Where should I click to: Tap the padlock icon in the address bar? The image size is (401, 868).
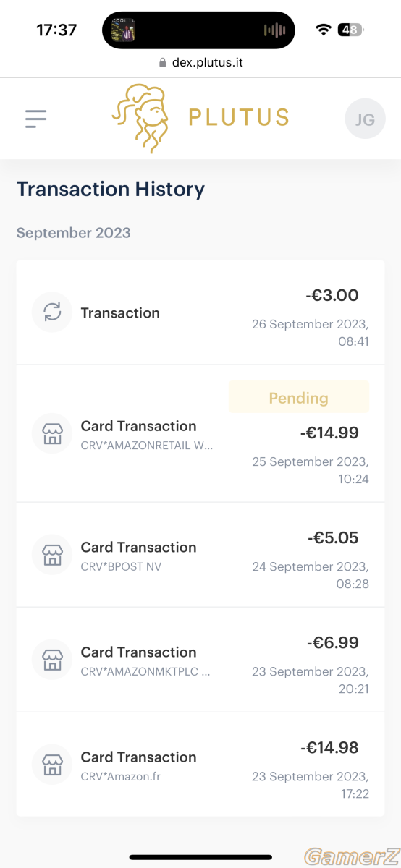[x=163, y=63]
